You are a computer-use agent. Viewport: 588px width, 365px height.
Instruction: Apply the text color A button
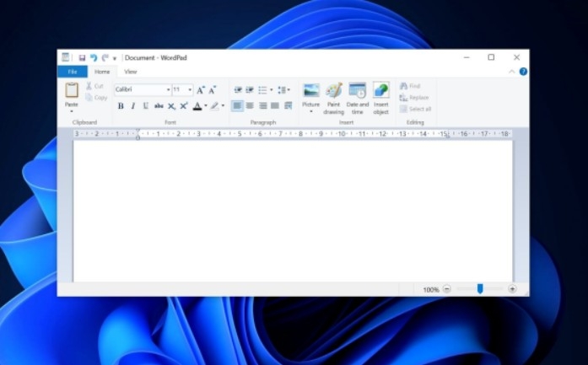click(197, 106)
